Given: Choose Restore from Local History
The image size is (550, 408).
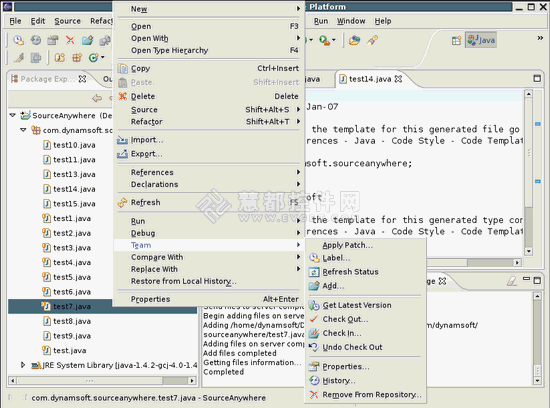Looking at the screenshot, I should tap(209, 281).
